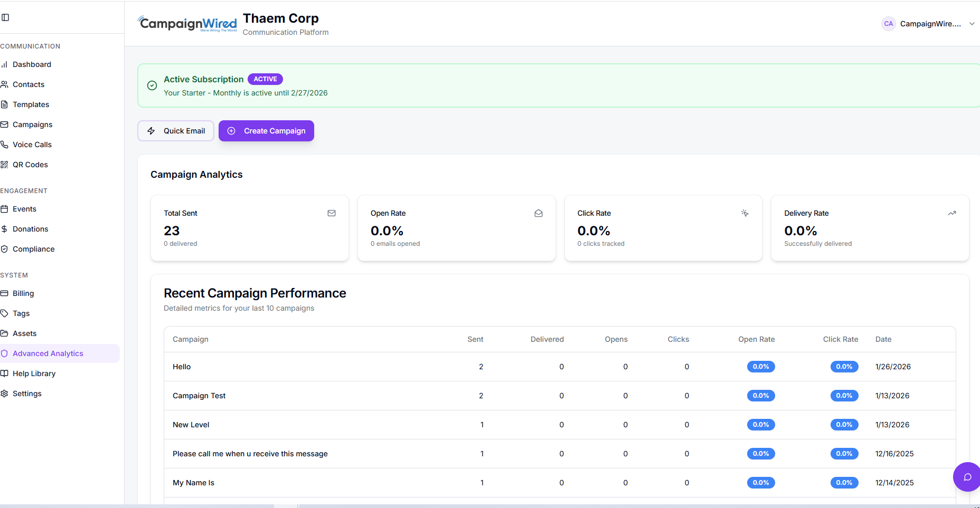Click the Donations dollar icon
This screenshot has width=980, height=508.
tap(4, 229)
